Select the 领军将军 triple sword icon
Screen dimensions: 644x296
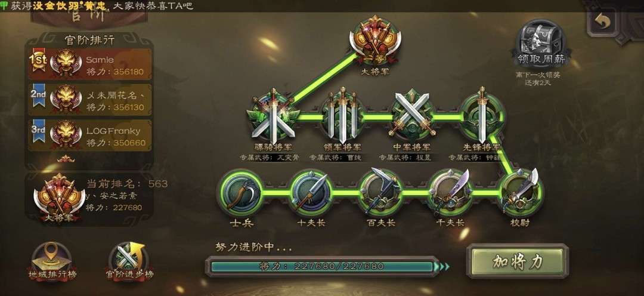342,116
